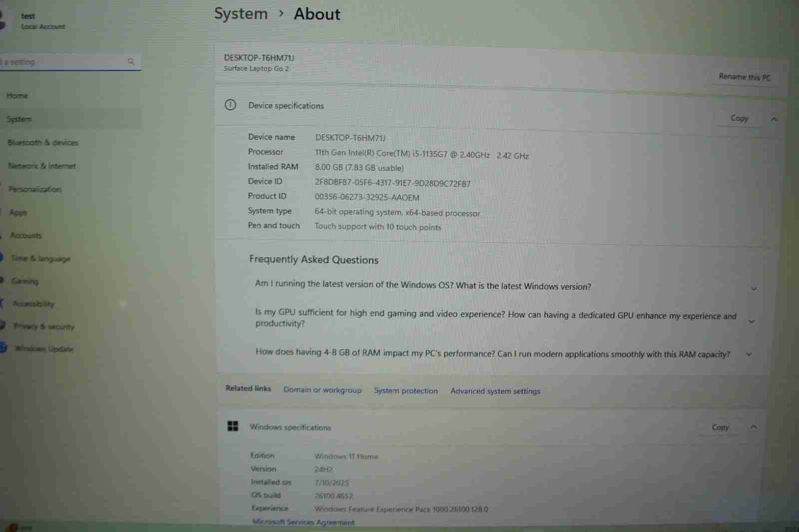Open the Advanced system settings link
799x532 pixels.
tap(495, 391)
